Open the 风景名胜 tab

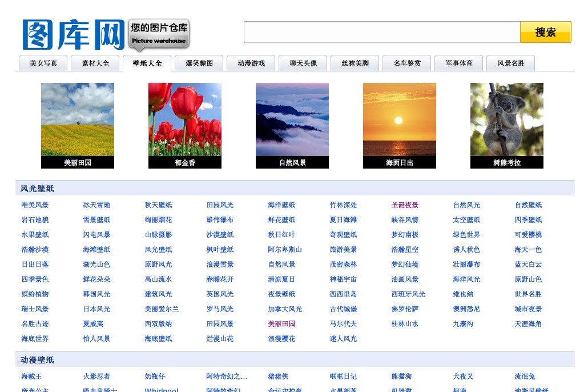coord(511,63)
